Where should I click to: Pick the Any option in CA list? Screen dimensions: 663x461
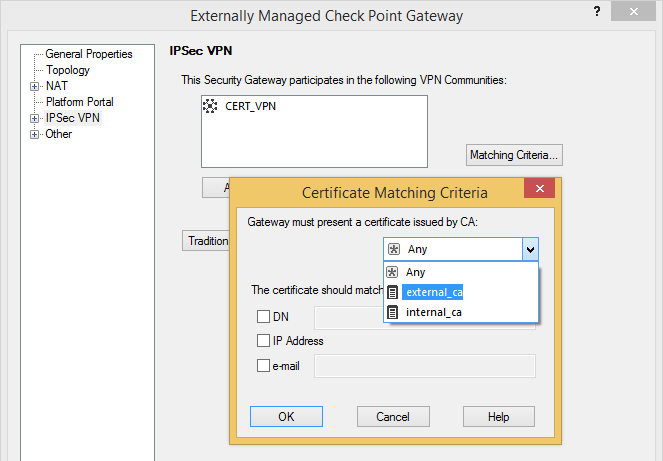[416, 272]
